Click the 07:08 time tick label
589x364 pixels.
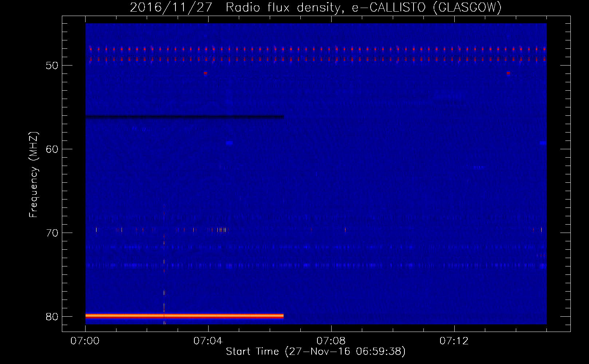click(331, 341)
